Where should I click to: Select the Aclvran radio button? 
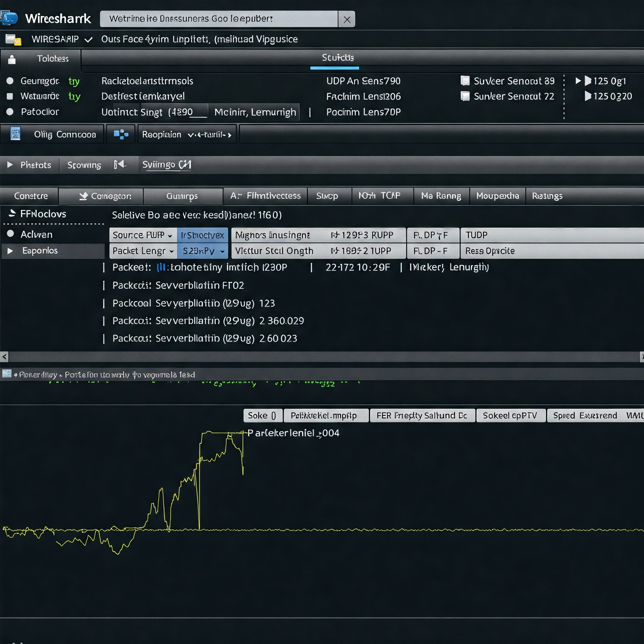pyautogui.click(x=10, y=234)
